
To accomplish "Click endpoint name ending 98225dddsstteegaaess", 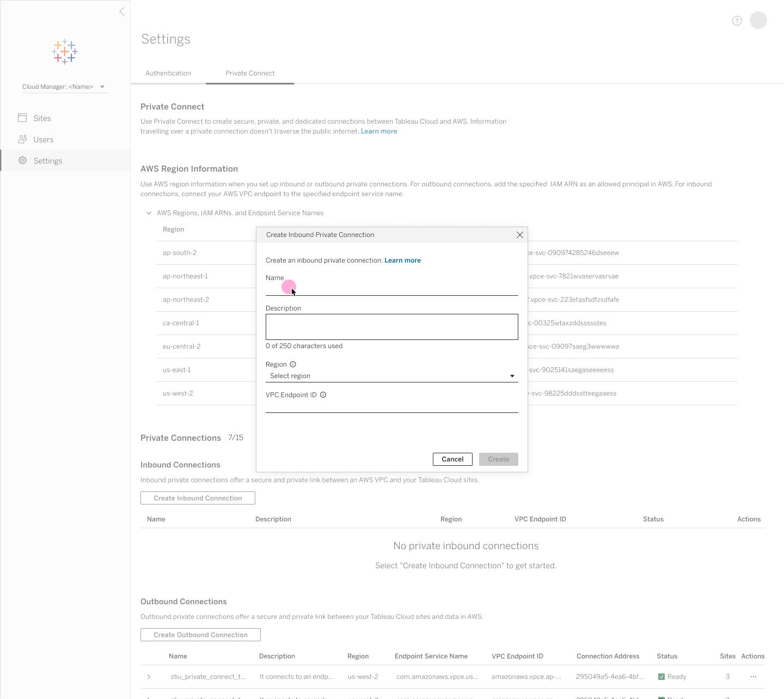I will (x=572, y=393).
